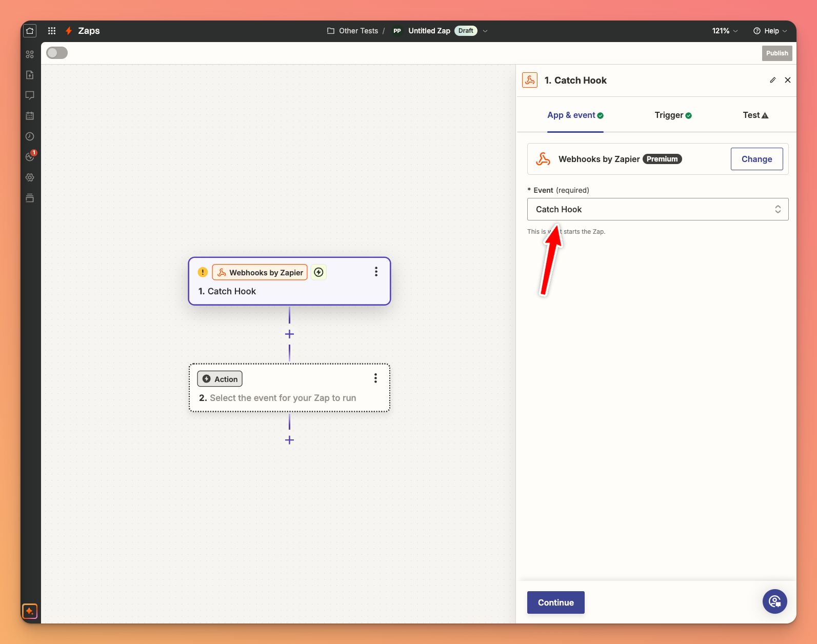Open three-dot menu on Catch Hook step

pyautogui.click(x=376, y=272)
